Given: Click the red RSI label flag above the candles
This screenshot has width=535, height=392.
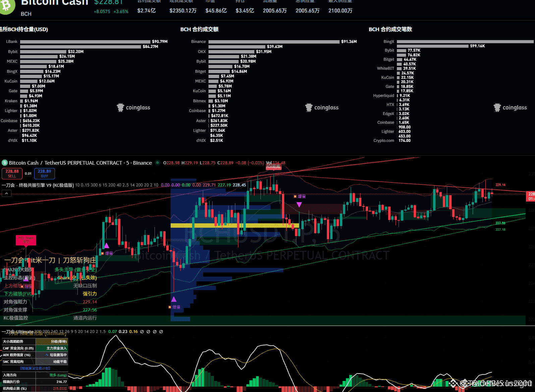Looking at the screenshot, I should [x=274, y=166].
